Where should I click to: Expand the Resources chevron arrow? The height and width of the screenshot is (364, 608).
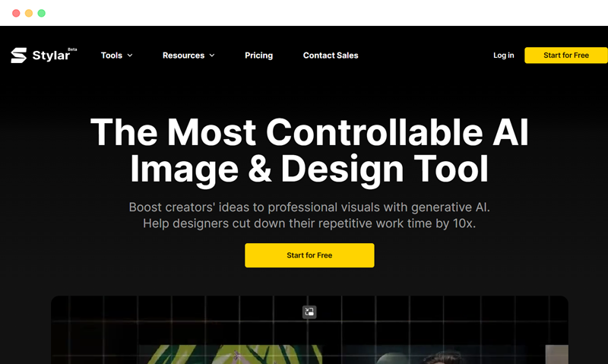(x=212, y=55)
